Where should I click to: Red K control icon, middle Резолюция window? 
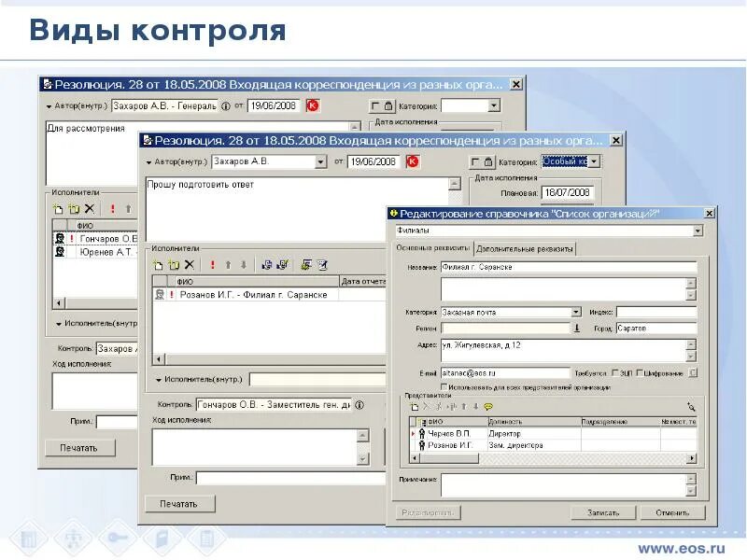[413, 161]
